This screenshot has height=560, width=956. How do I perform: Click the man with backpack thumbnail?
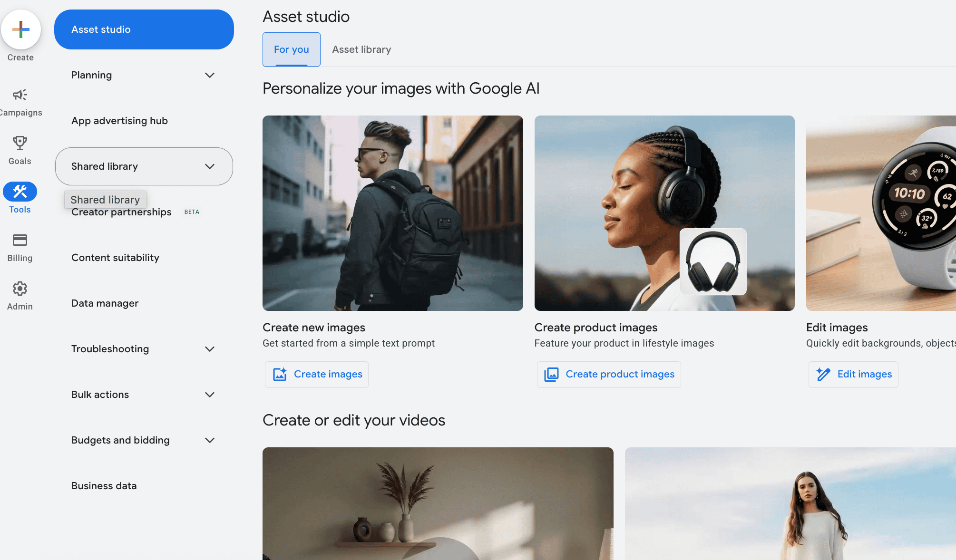click(x=393, y=213)
